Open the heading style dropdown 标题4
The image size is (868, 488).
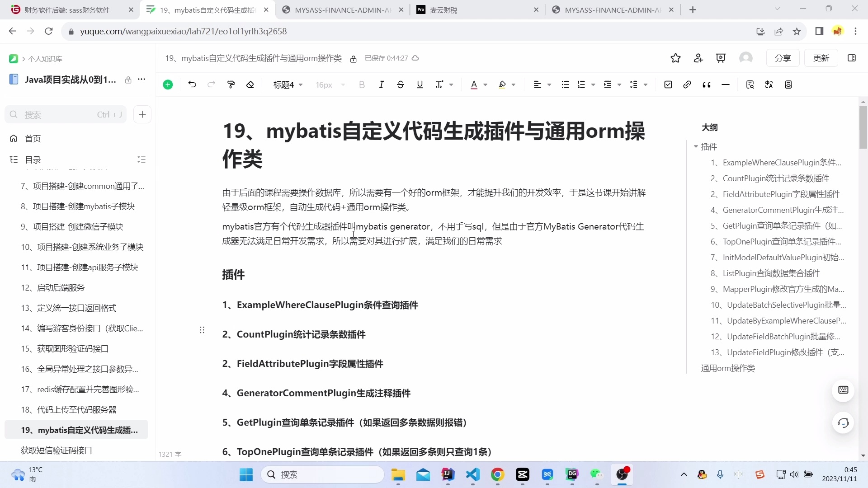tap(288, 84)
